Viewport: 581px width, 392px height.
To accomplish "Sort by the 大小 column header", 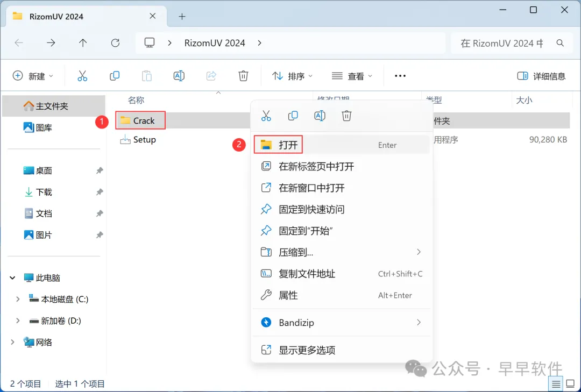I will click(x=524, y=100).
